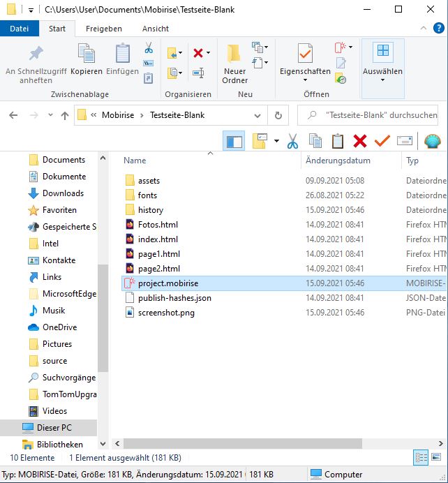The image size is (448, 483).
Task: Click the up arrow to parent folder
Action: coord(65,115)
